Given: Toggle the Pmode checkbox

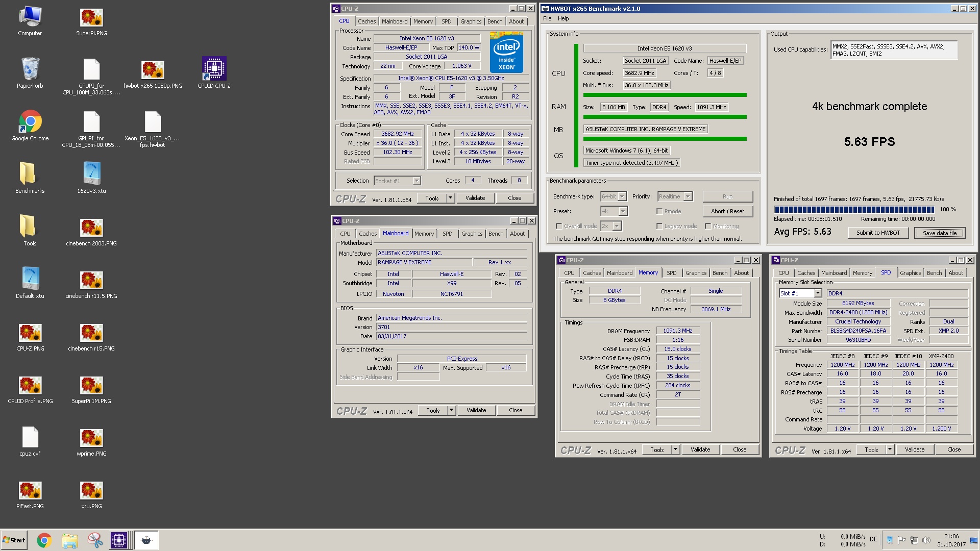Looking at the screenshot, I should (659, 211).
